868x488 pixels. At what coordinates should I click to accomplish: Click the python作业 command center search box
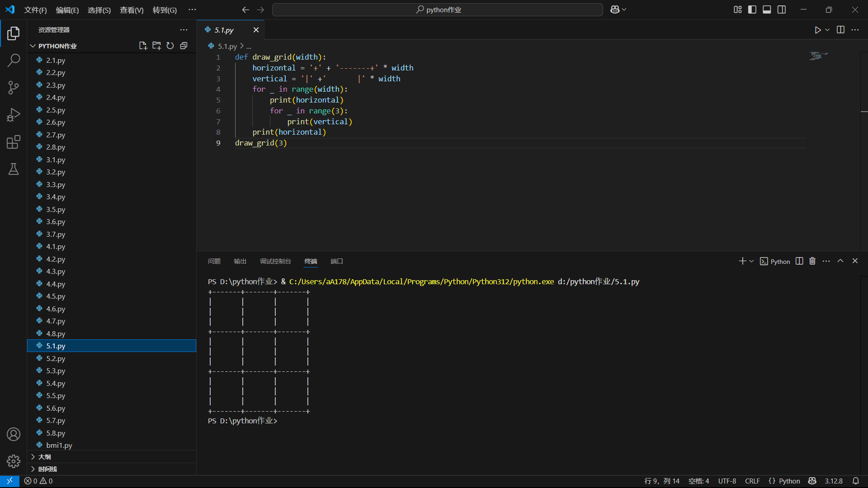(x=438, y=9)
